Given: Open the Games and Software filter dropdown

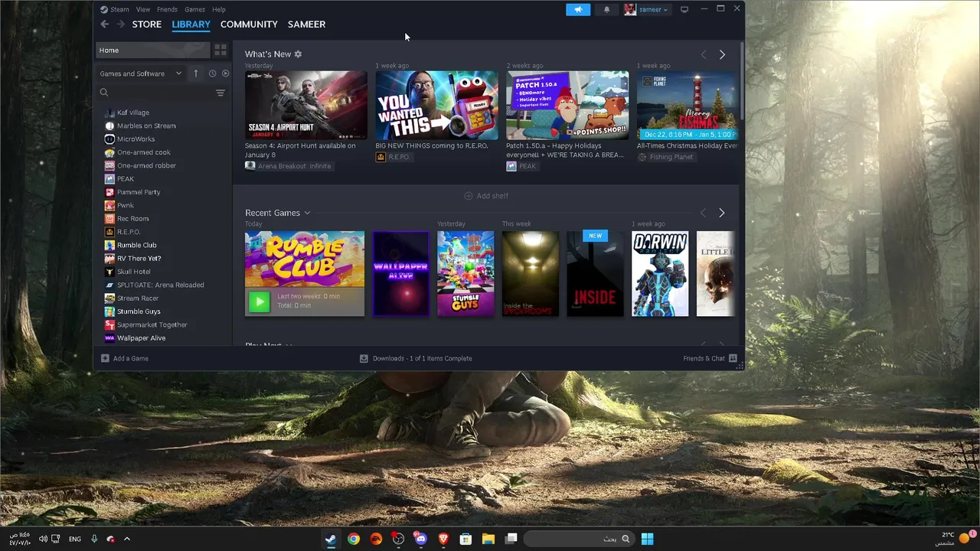Looking at the screenshot, I should [x=140, y=73].
